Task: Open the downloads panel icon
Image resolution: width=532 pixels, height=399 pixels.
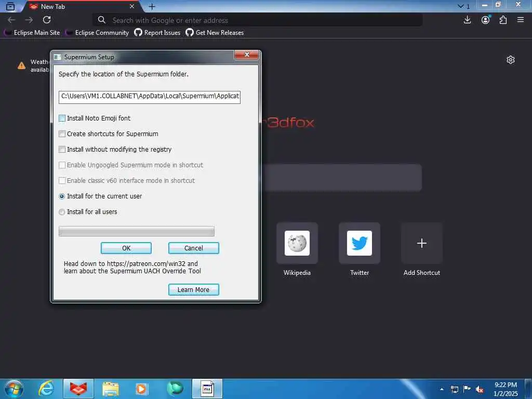Action: click(467, 20)
